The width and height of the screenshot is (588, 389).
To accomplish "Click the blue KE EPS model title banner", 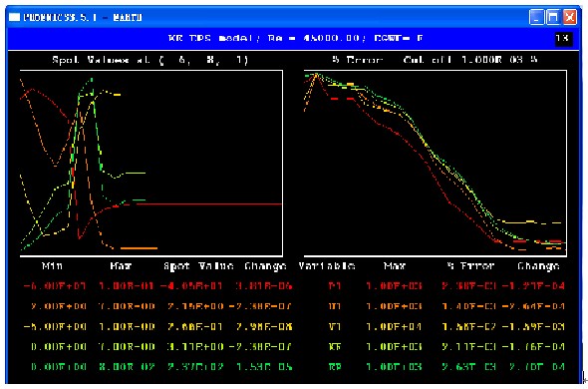I will (x=293, y=39).
